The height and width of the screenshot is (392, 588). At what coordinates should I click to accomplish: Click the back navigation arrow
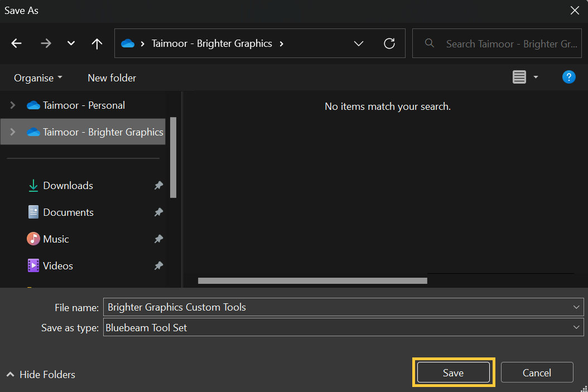(16, 43)
